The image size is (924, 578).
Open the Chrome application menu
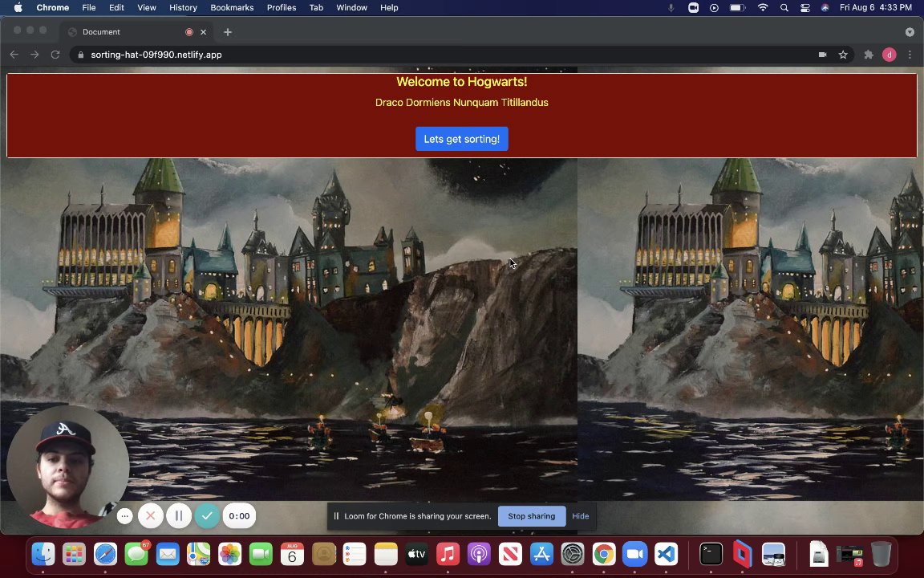click(x=52, y=8)
